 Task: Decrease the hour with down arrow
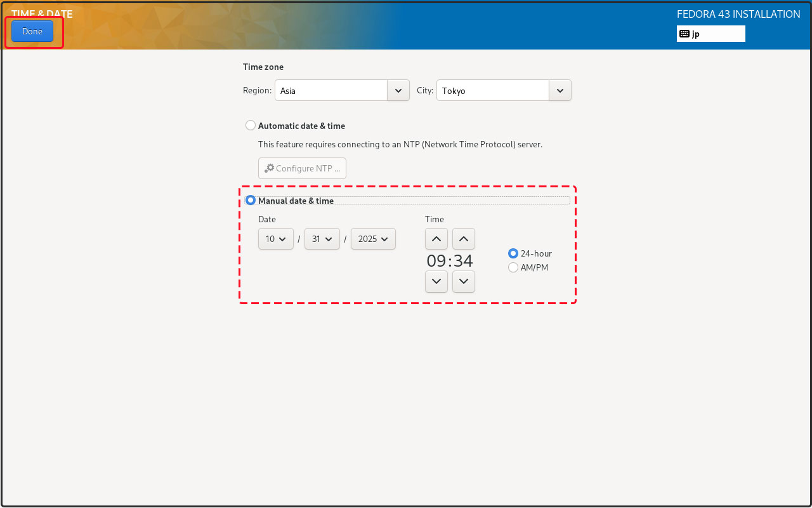tap(436, 281)
